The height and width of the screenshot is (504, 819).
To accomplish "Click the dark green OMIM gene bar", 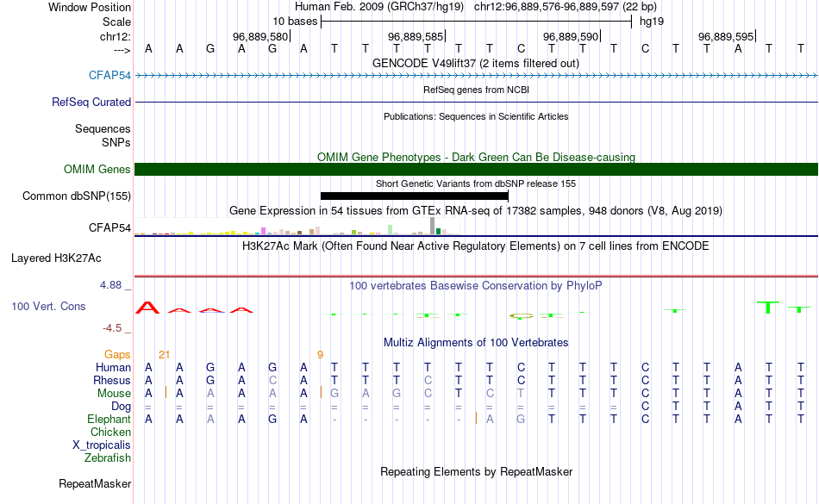I will point(477,169).
